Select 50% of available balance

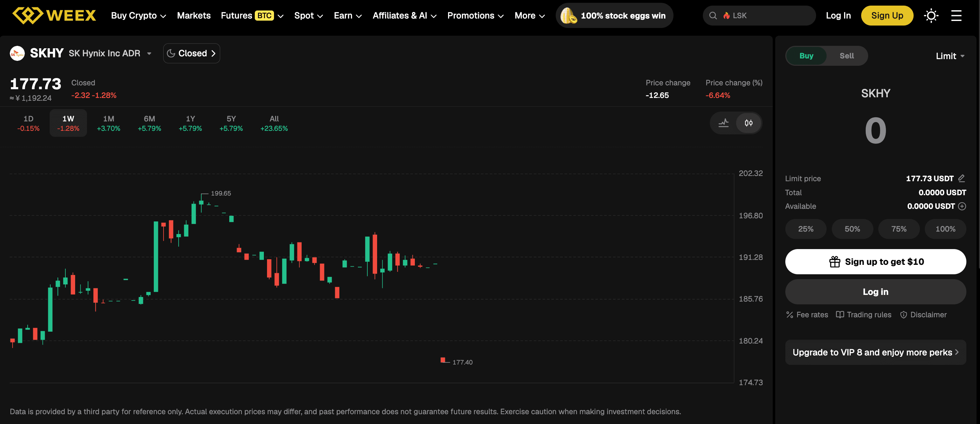[x=852, y=229]
